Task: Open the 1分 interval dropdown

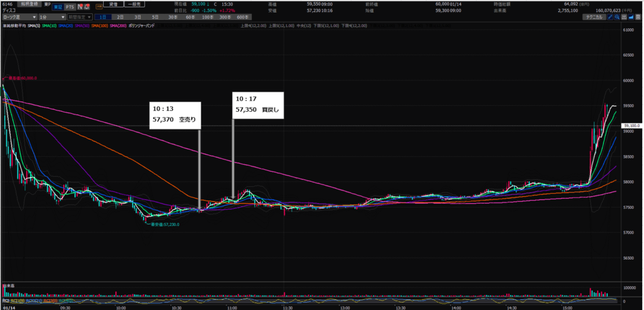Action: (x=50, y=17)
